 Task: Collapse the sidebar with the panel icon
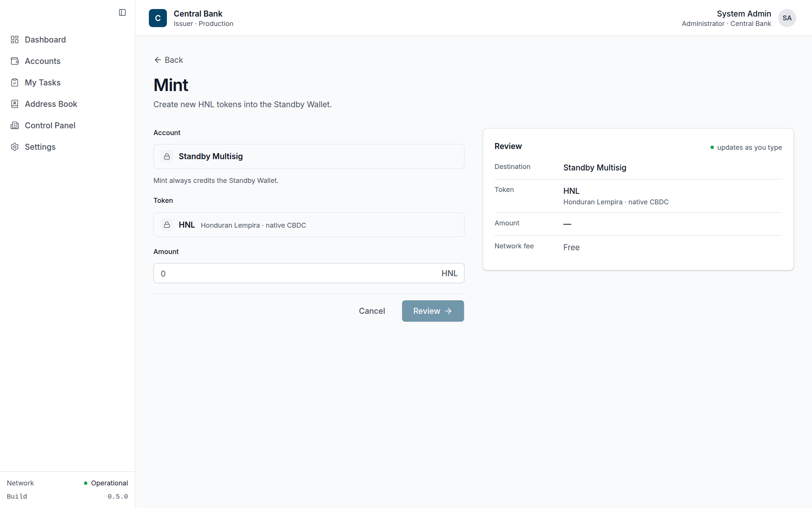(122, 12)
